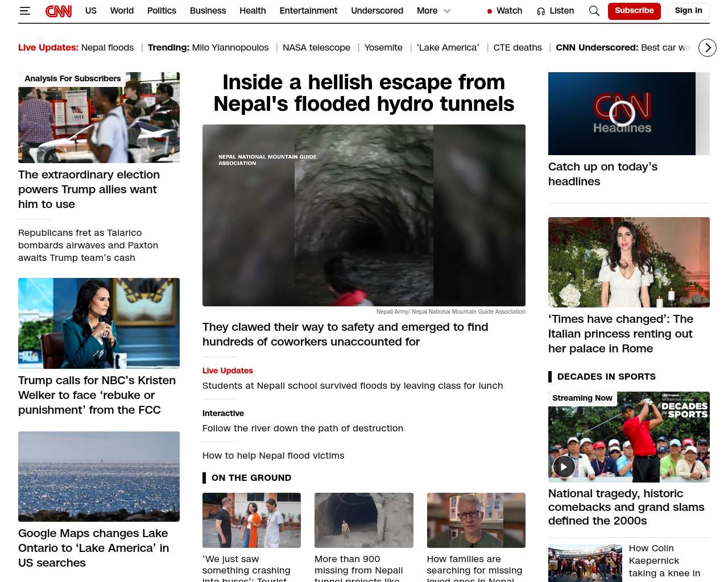728x582 pixels.
Task: Open tourists interview thumbnail in On the Ground
Action: pyautogui.click(x=251, y=520)
